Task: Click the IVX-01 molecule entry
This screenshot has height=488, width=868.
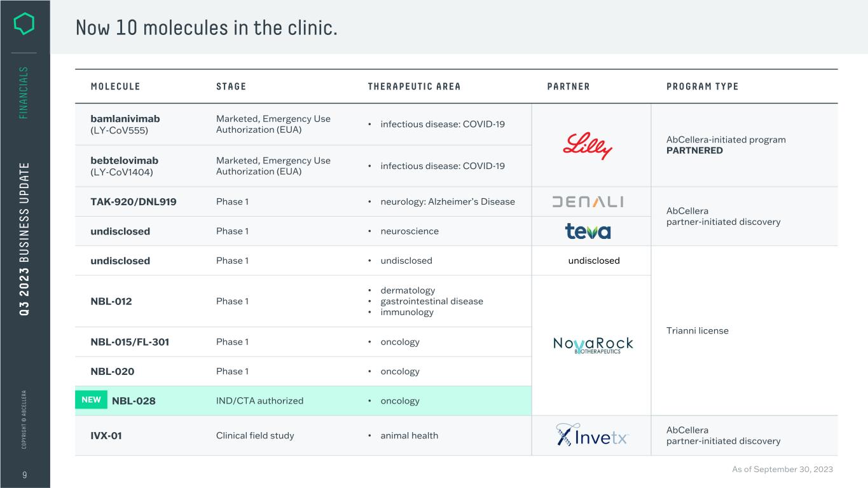Action: click(106, 436)
